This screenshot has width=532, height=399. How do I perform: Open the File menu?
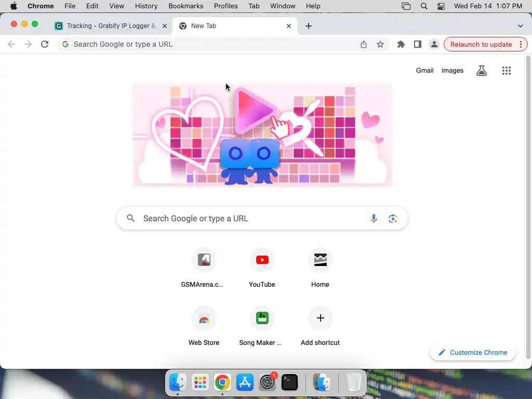click(70, 6)
